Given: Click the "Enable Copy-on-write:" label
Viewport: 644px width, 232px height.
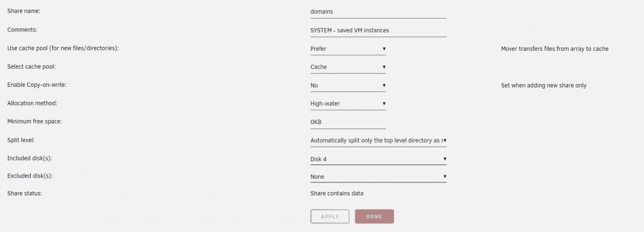Looking at the screenshot, I should tap(37, 85).
